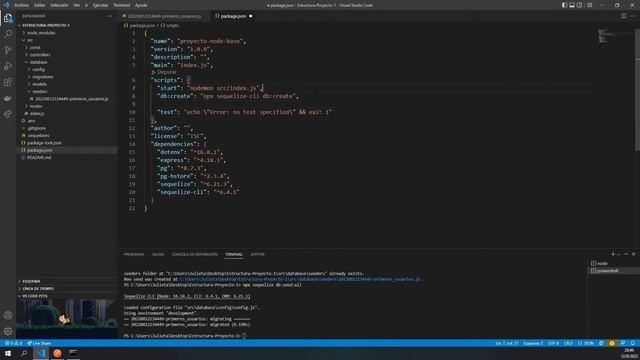Select the package.json editor tab

point(233,16)
